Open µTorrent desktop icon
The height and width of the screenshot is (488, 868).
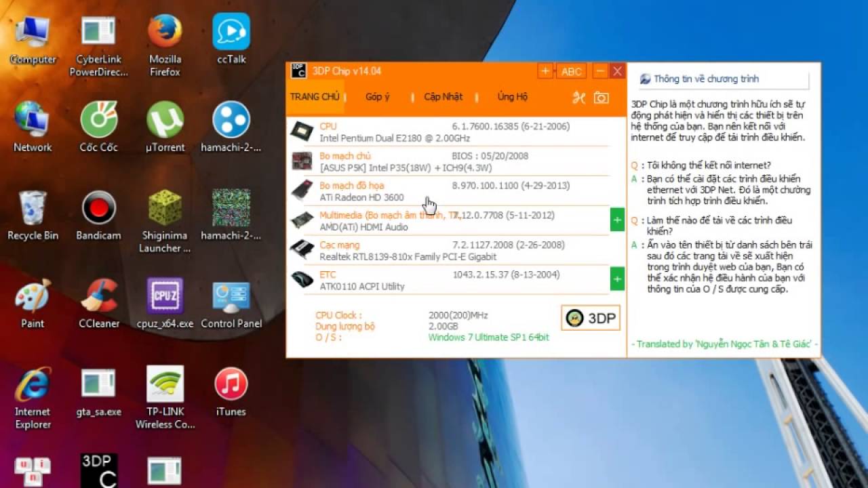pyautogui.click(x=165, y=127)
